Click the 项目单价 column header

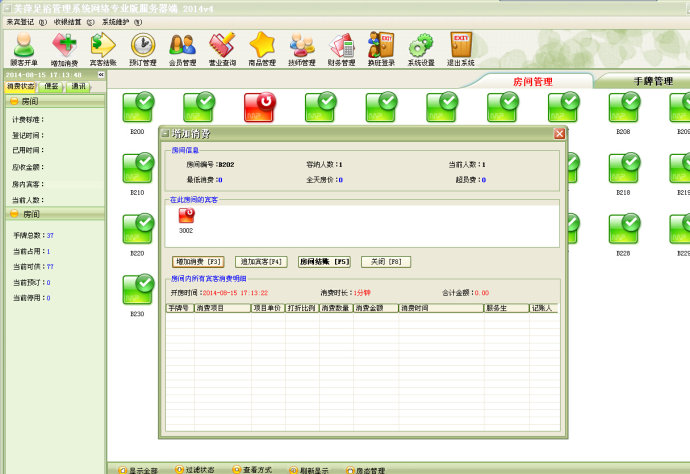click(268, 308)
